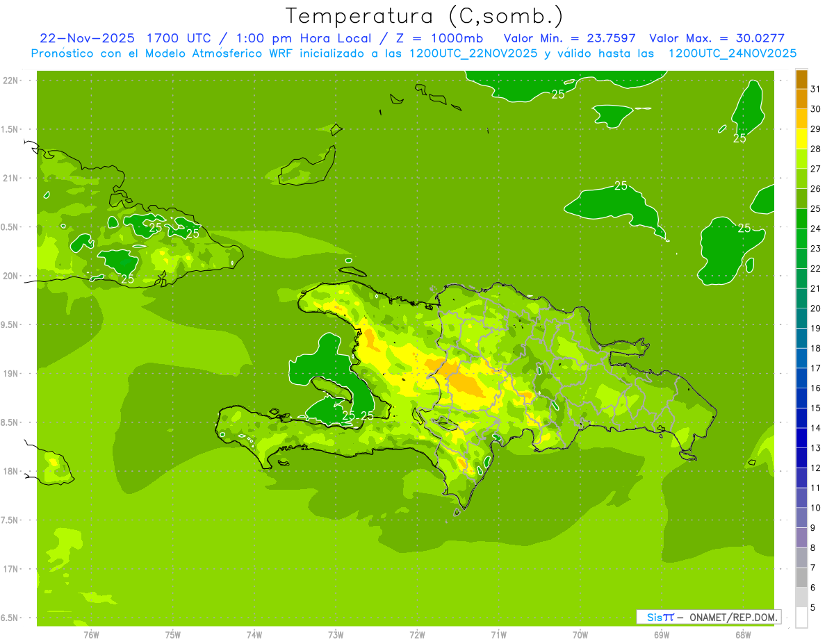Pick blue legend swatch between 16 and 17
The width and height of the screenshot is (834, 644).
click(x=801, y=378)
